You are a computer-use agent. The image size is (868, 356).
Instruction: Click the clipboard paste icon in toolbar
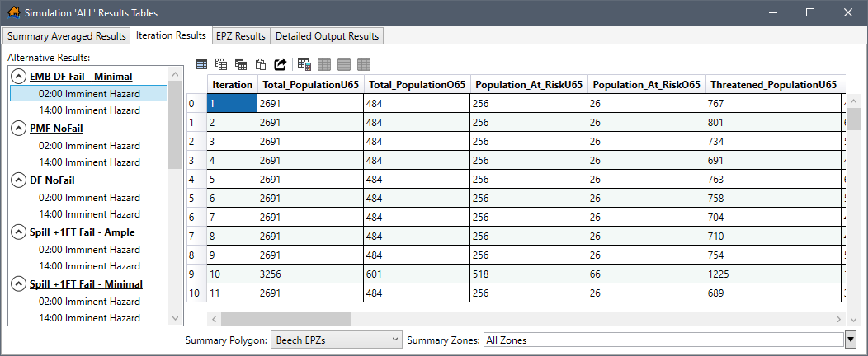point(260,64)
